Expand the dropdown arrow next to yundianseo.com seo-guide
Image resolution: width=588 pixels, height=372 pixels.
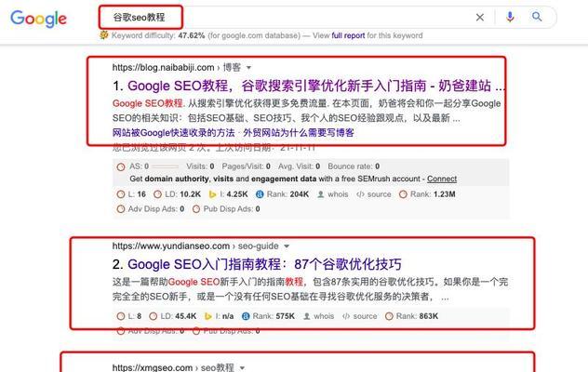[x=287, y=246]
